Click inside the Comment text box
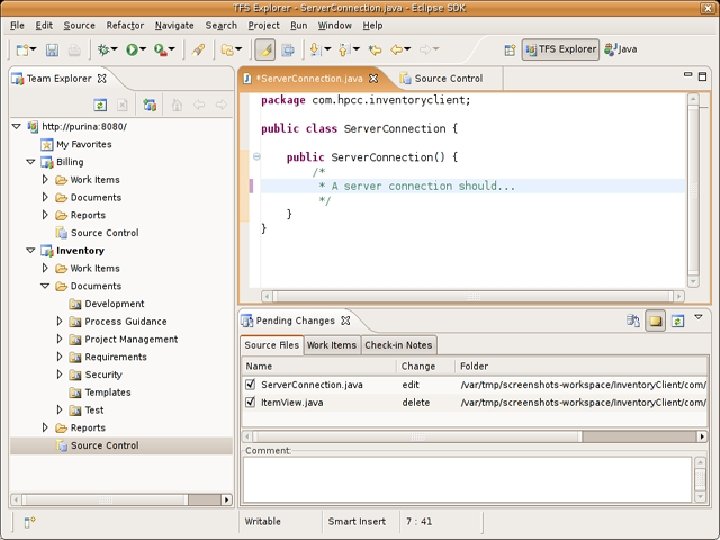 click(x=466, y=478)
